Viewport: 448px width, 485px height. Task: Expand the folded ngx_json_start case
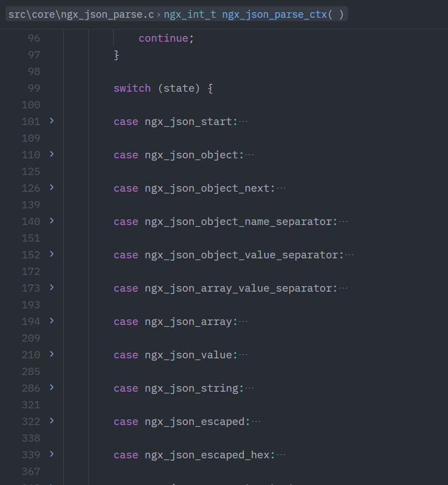[x=52, y=121]
